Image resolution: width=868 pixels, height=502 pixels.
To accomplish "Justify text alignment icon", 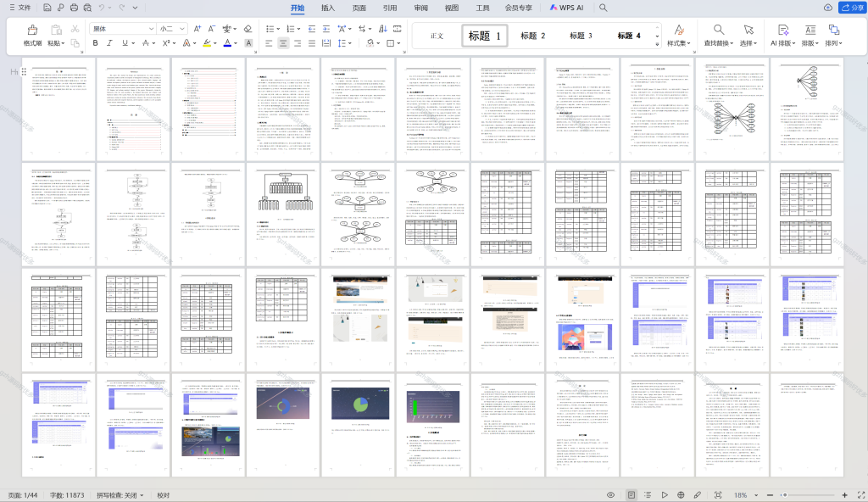I will (x=312, y=43).
